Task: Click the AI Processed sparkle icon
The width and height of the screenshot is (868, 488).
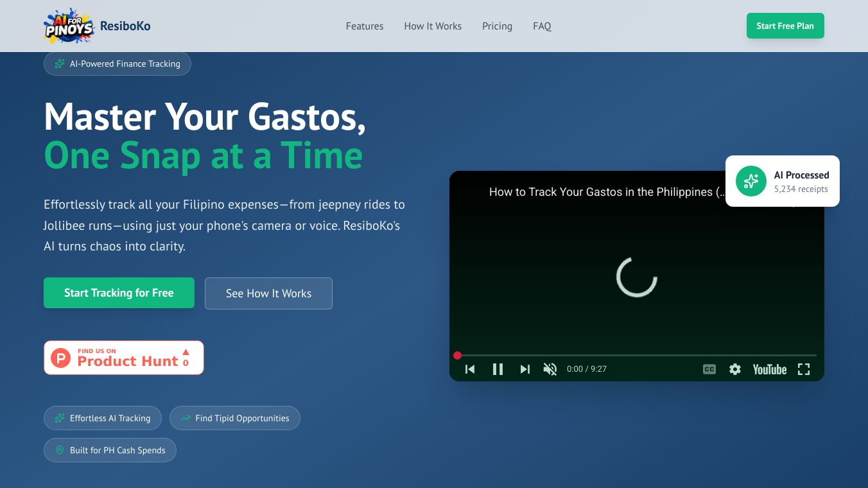Action: 751,181
